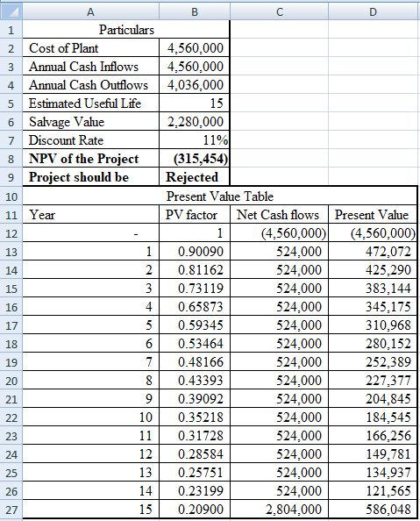
Task: Select the PV factor 0.48166
Action: click(x=195, y=362)
